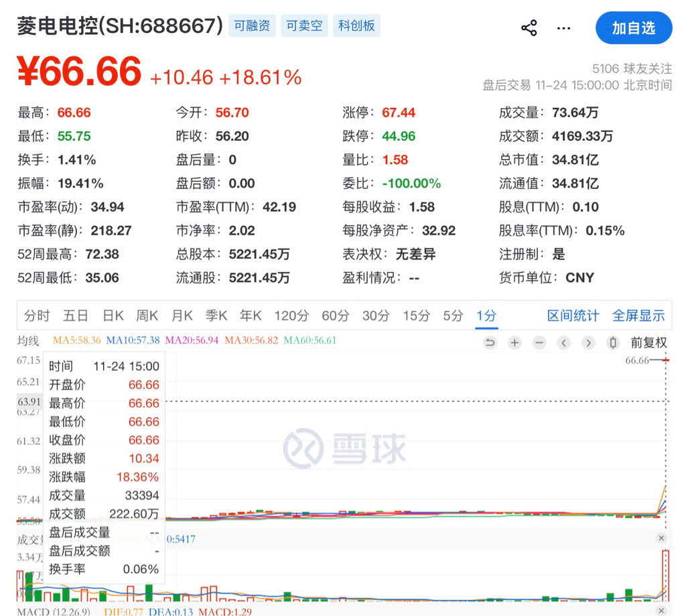Open the three-dot more options menu
The height and width of the screenshot is (616, 686).
tap(563, 28)
